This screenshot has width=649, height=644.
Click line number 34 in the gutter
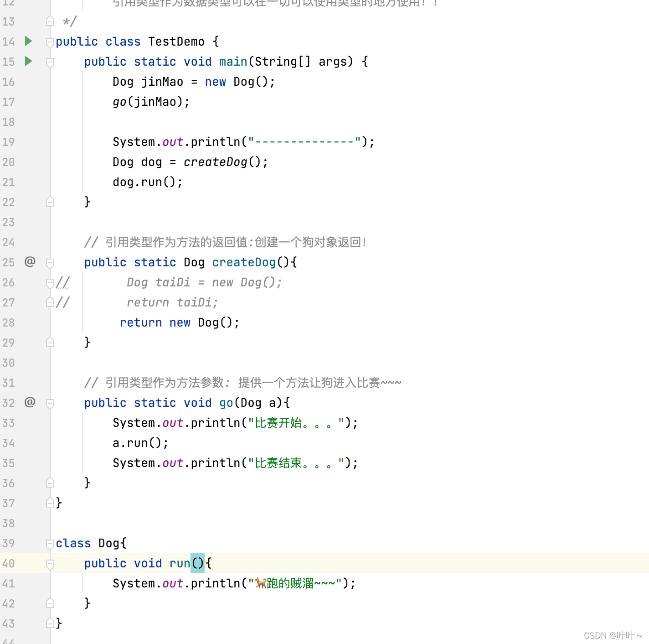8,443
